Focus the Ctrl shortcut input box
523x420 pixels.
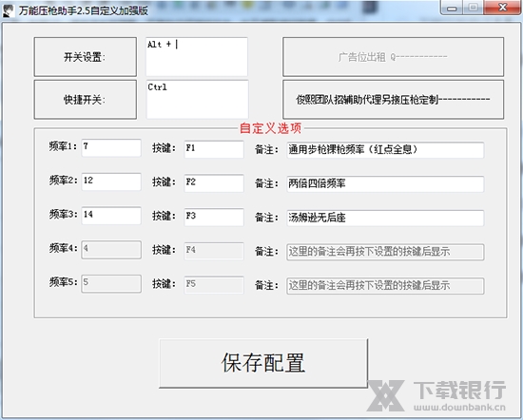click(197, 100)
